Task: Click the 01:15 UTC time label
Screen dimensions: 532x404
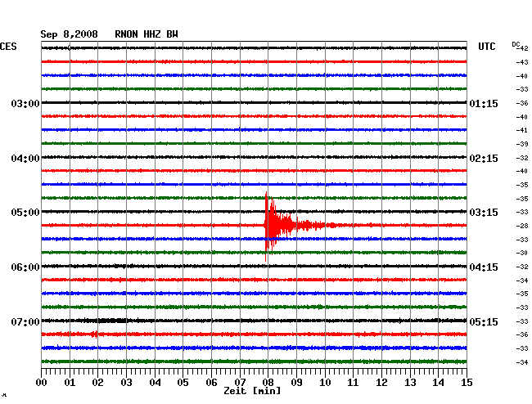Action: point(484,103)
